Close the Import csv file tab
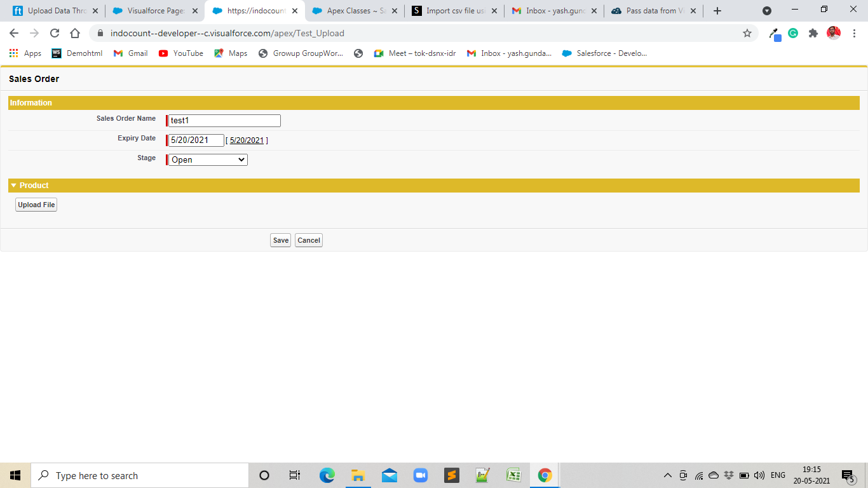The width and height of the screenshot is (868, 488). point(494,11)
